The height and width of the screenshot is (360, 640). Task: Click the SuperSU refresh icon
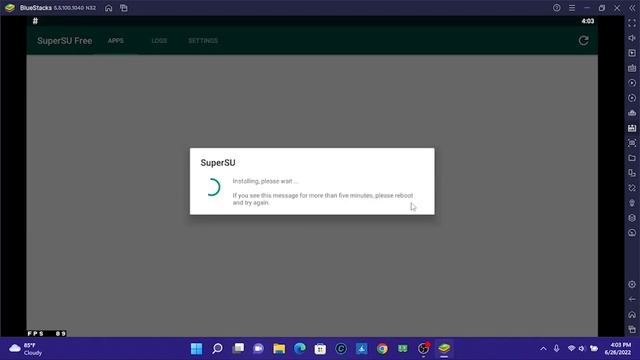pyautogui.click(x=583, y=40)
